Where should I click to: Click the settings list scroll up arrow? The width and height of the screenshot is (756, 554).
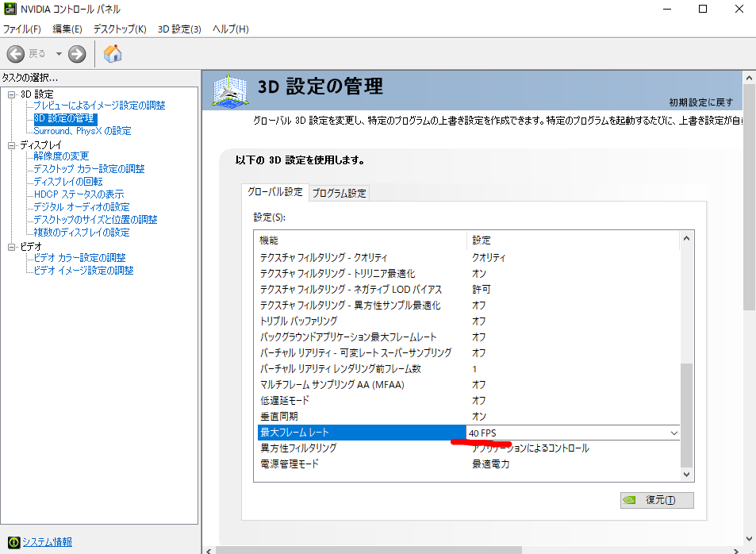tap(687, 238)
